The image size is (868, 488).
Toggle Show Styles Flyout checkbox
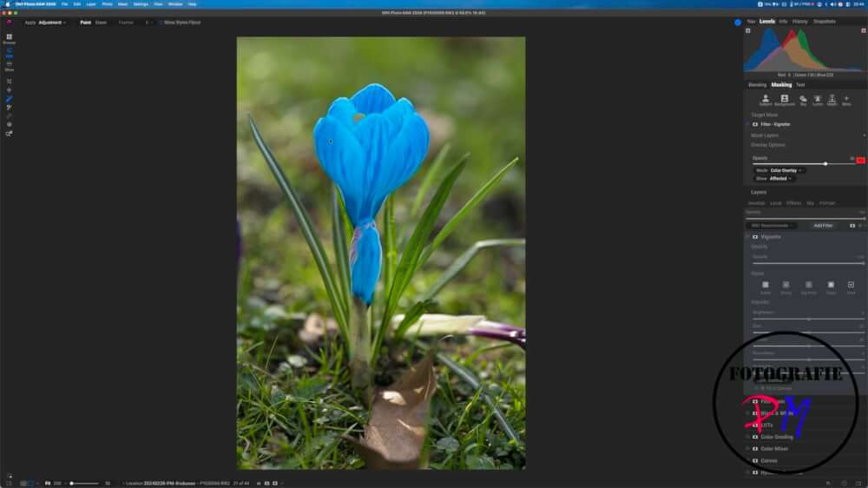point(161,23)
